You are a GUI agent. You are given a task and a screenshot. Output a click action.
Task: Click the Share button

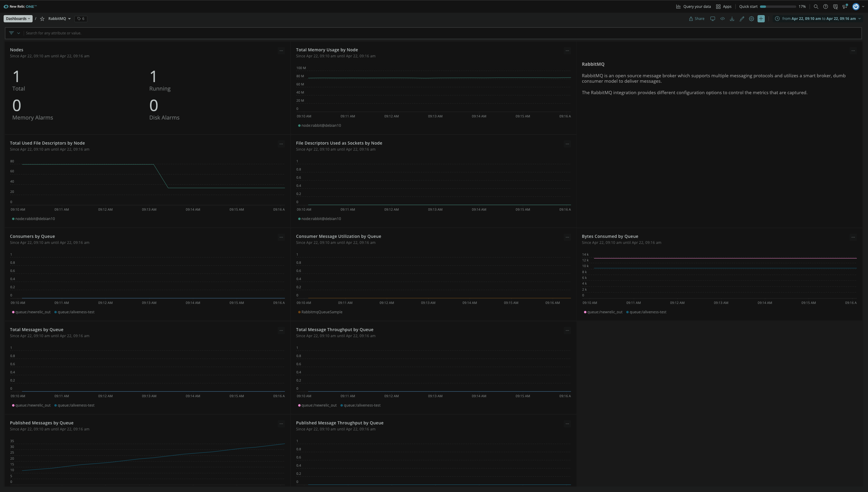click(697, 19)
